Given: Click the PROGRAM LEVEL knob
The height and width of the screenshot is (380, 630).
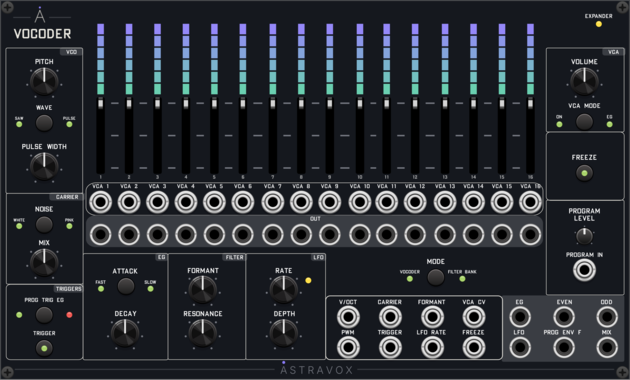Looking at the screenshot, I should pyautogui.click(x=584, y=236).
